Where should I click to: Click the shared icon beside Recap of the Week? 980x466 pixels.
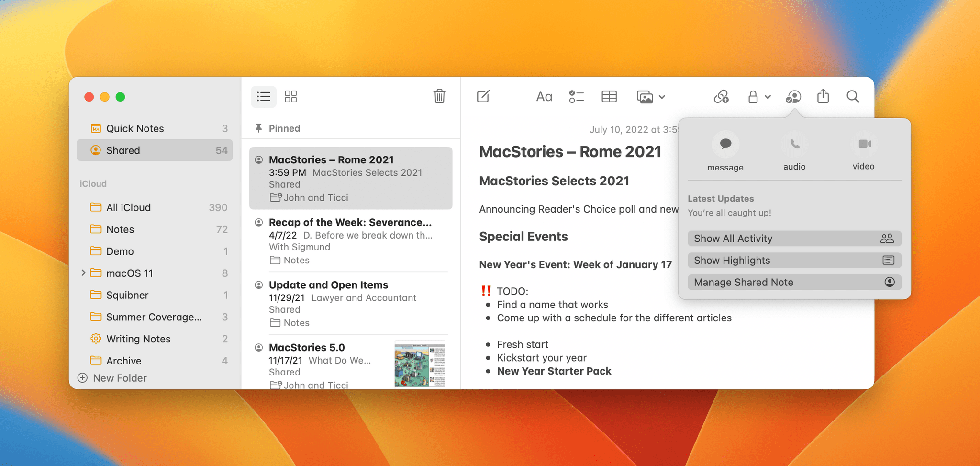pyautogui.click(x=259, y=222)
